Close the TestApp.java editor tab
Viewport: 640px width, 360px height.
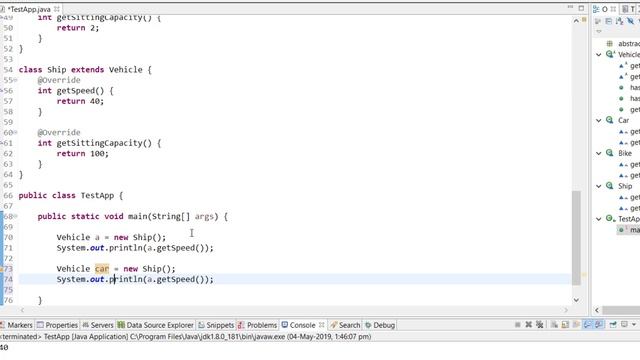point(57,9)
